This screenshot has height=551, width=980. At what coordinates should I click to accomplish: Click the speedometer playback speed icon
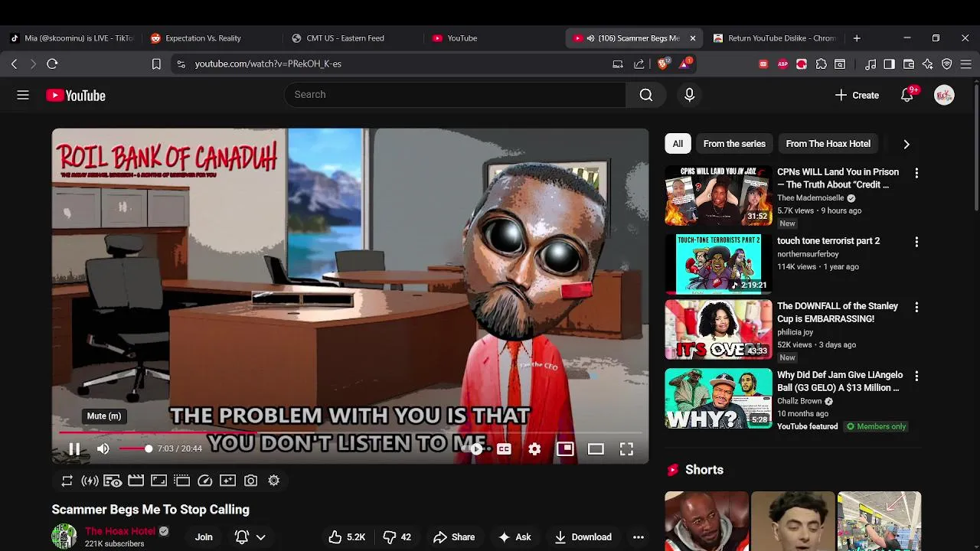[204, 481]
